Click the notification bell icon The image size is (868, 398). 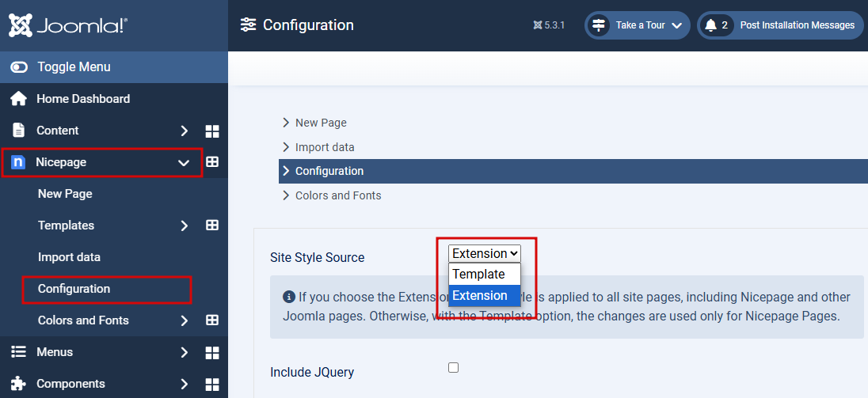tap(710, 25)
